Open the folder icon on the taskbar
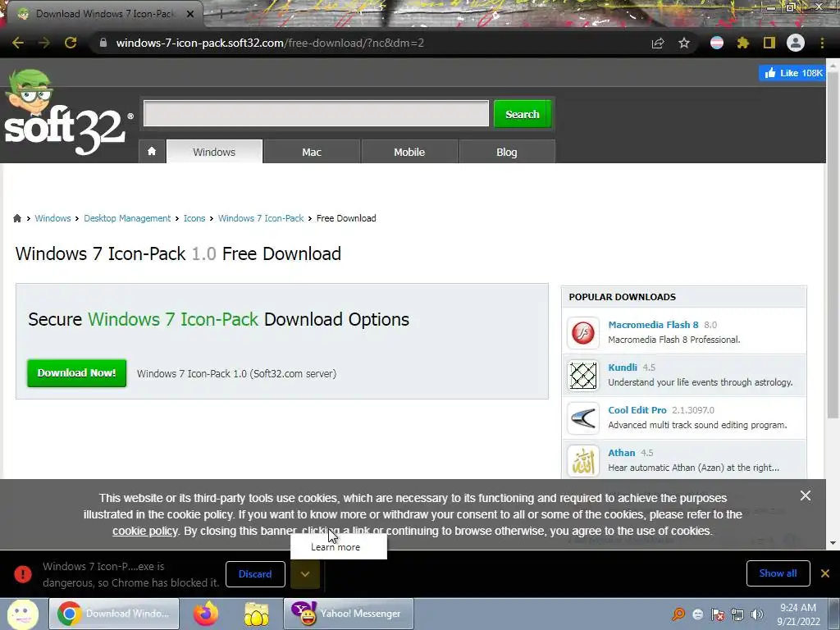This screenshot has height=630, width=840. click(x=257, y=614)
